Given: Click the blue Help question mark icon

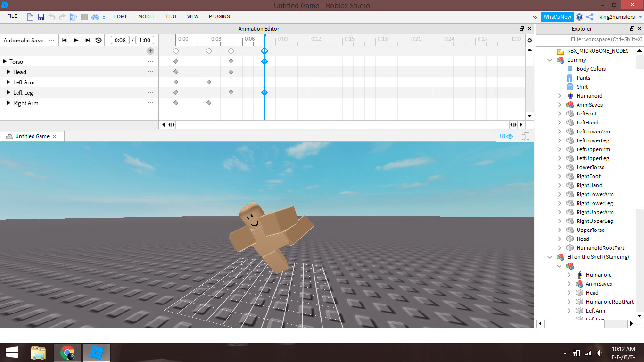Looking at the screenshot, I should point(579,17).
